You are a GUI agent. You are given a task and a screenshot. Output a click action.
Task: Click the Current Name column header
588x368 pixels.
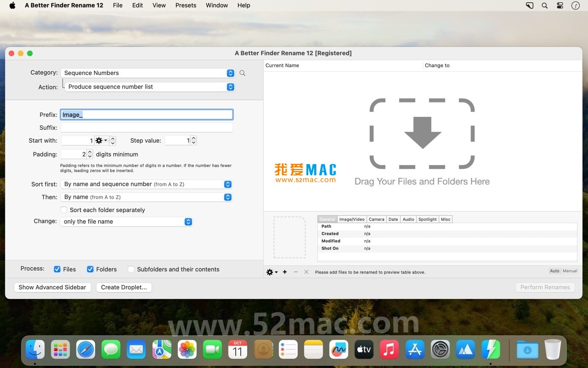tap(343, 65)
